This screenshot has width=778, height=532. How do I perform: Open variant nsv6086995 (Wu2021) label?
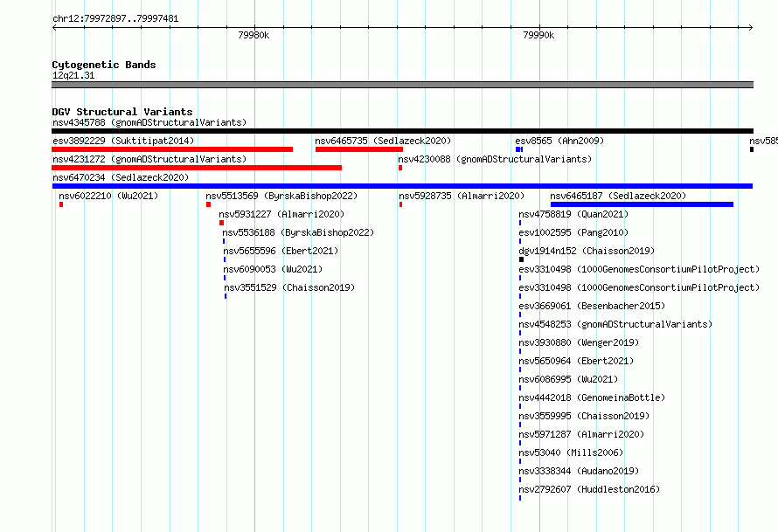click(568, 379)
